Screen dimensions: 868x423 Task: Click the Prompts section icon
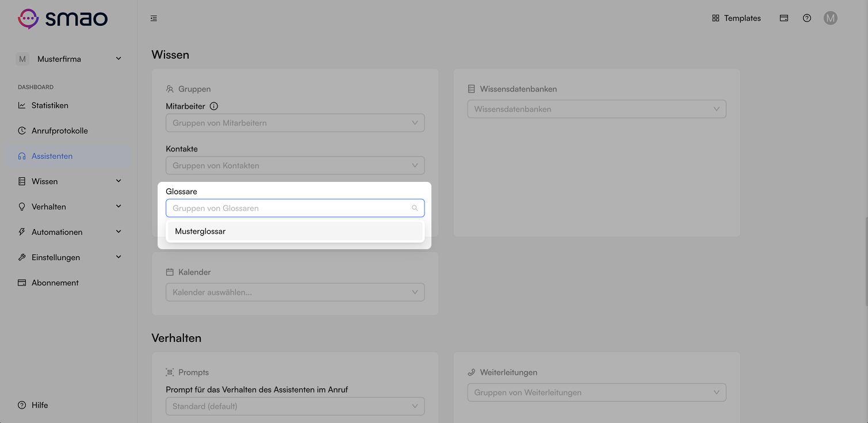coord(170,372)
